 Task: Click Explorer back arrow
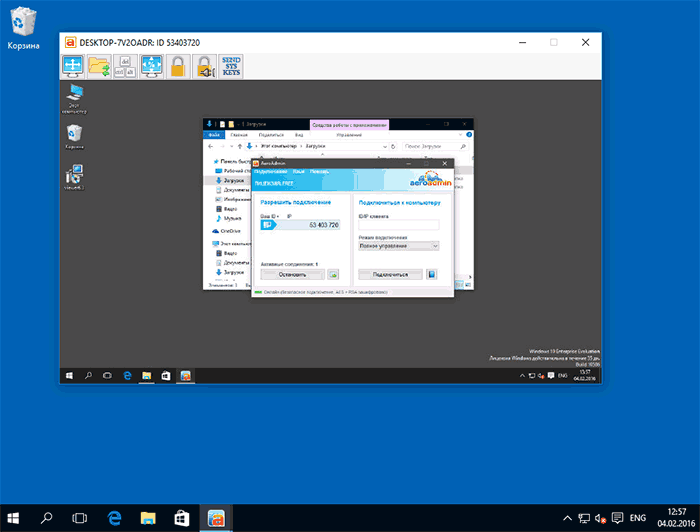click(211, 146)
